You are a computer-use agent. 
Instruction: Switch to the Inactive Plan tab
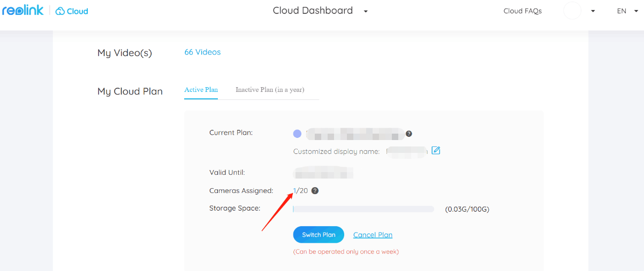click(270, 90)
